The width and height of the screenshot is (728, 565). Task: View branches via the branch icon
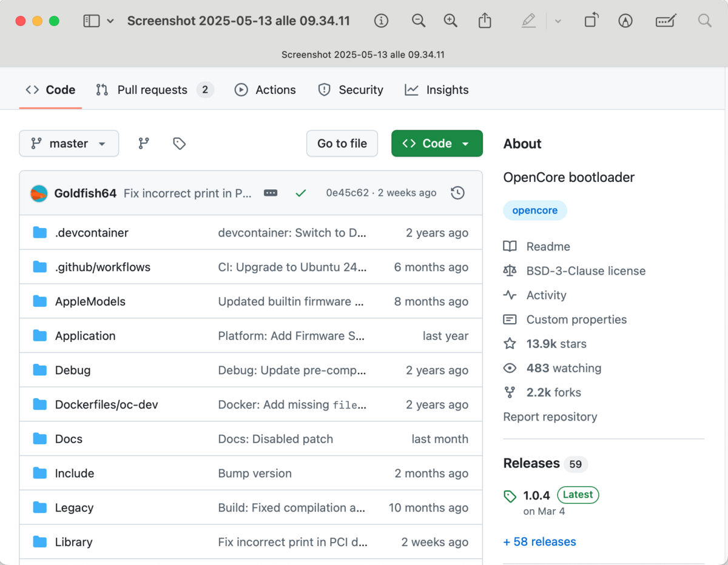coord(144,144)
